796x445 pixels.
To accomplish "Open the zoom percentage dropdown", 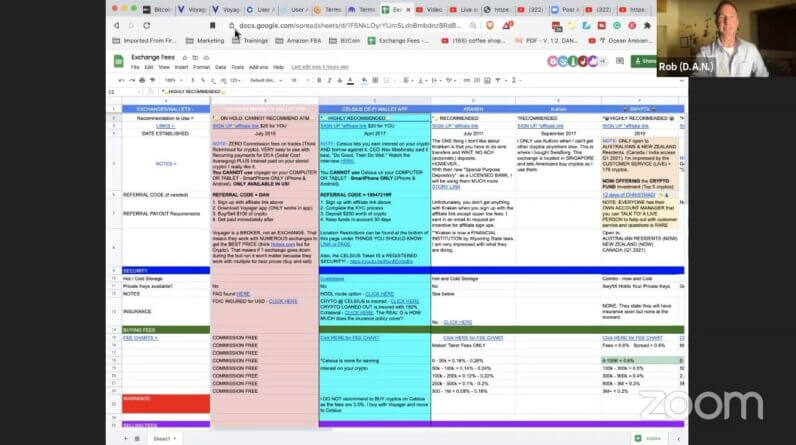I will pos(174,80).
